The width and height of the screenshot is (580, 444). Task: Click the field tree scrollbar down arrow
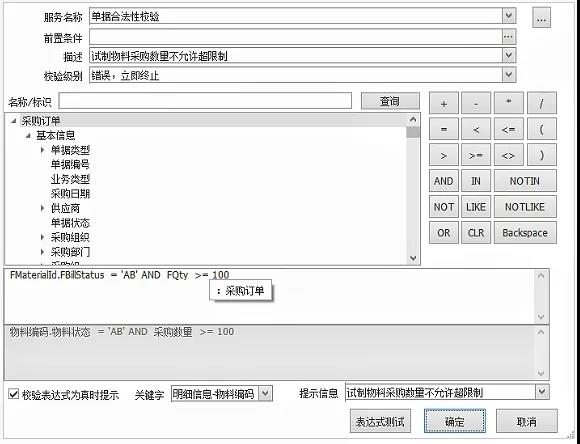pyautogui.click(x=413, y=258)
